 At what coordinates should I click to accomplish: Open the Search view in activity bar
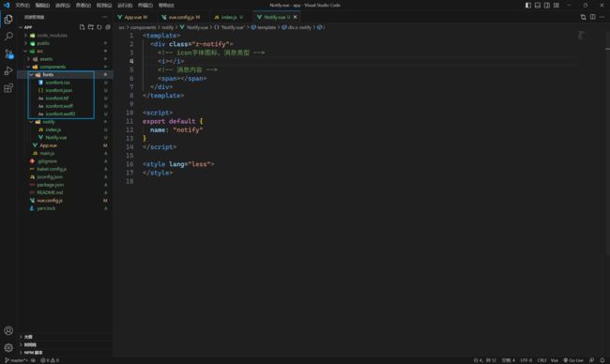(8, 37)
